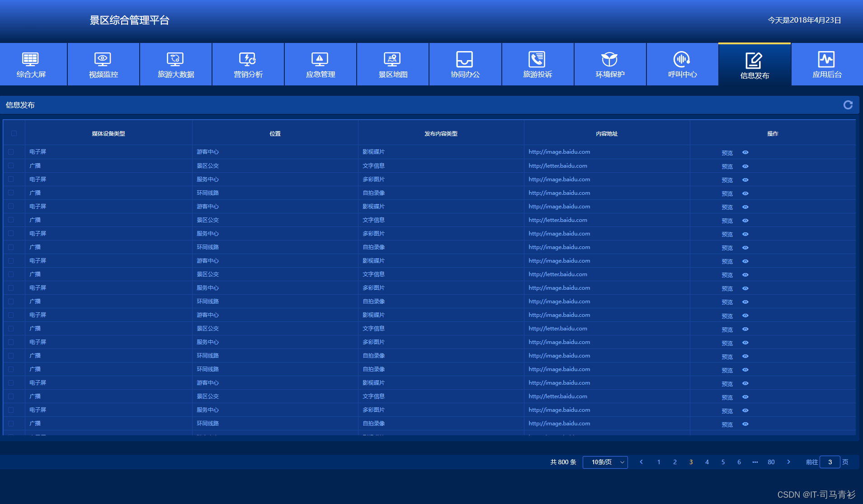This screenshot has width=863, height=504.
Task: Check the select-all checkbox in table header
Action: (x=13, y=133)
